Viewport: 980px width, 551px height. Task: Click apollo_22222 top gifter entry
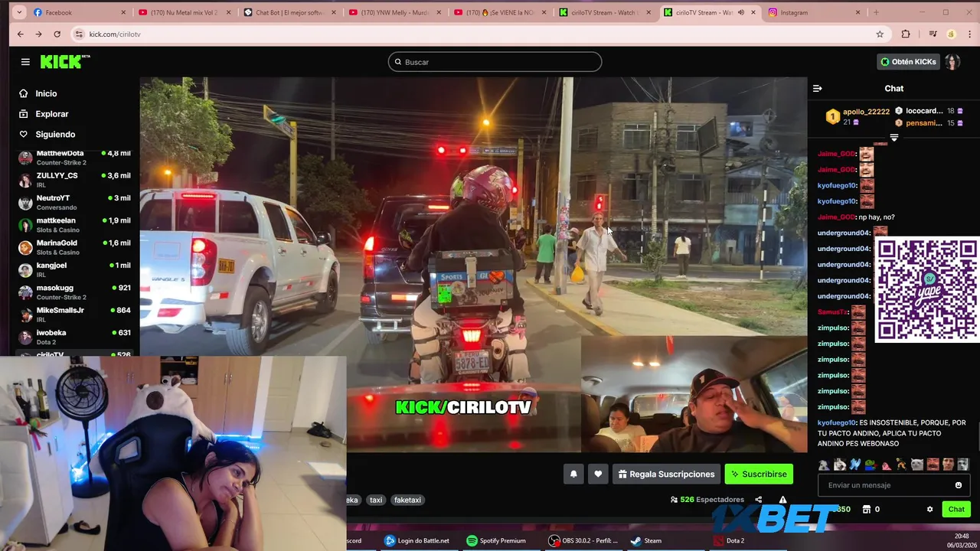pos(857,116)
